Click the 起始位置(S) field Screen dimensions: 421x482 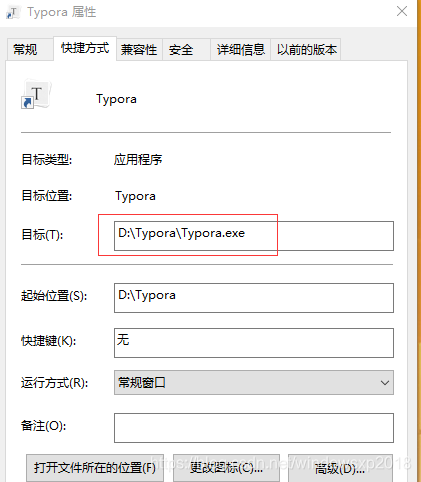click(254, 298)
